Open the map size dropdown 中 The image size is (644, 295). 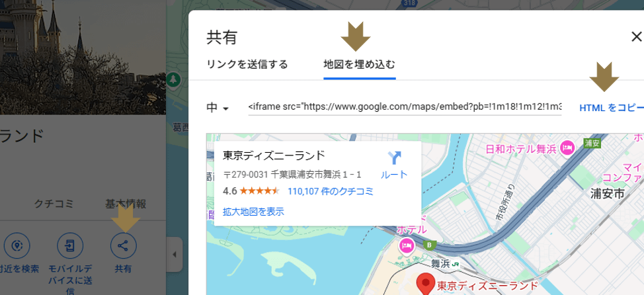218,108
